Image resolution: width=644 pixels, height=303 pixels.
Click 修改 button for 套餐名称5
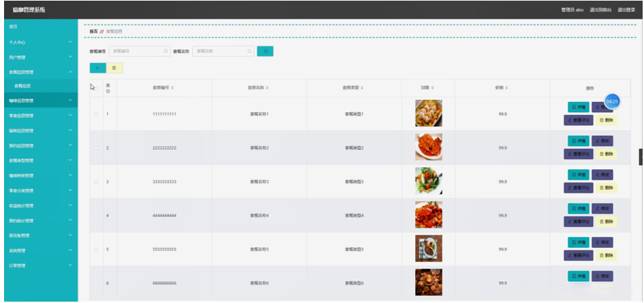click(602, 243)
